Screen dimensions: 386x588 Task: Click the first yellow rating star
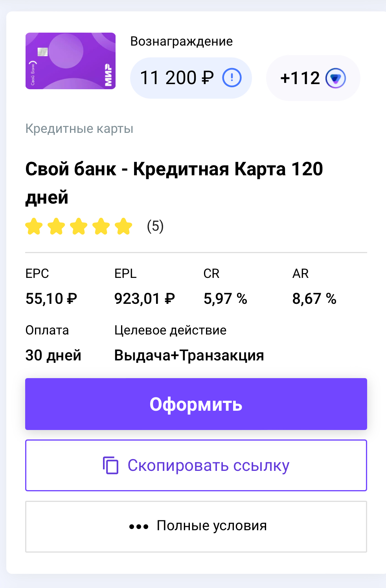coord(34,226)
